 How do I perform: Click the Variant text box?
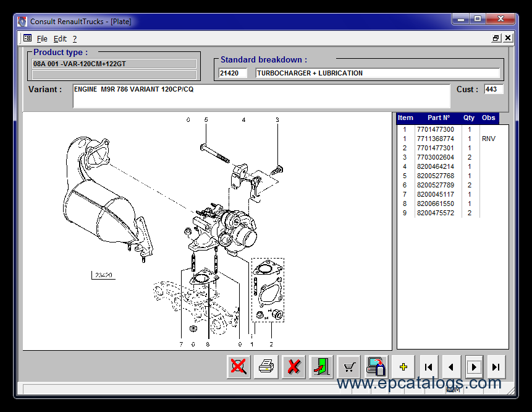[261, 96]
